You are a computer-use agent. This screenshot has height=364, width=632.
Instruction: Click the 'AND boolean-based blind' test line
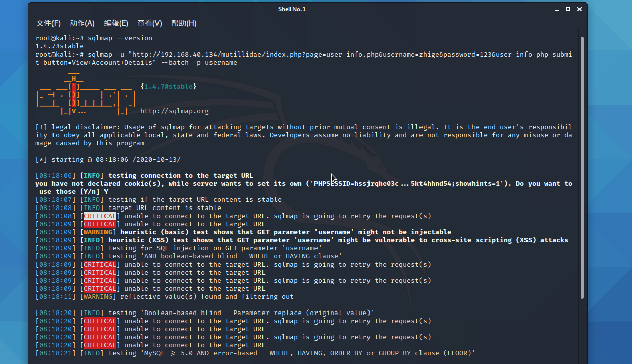pos(189,256)
